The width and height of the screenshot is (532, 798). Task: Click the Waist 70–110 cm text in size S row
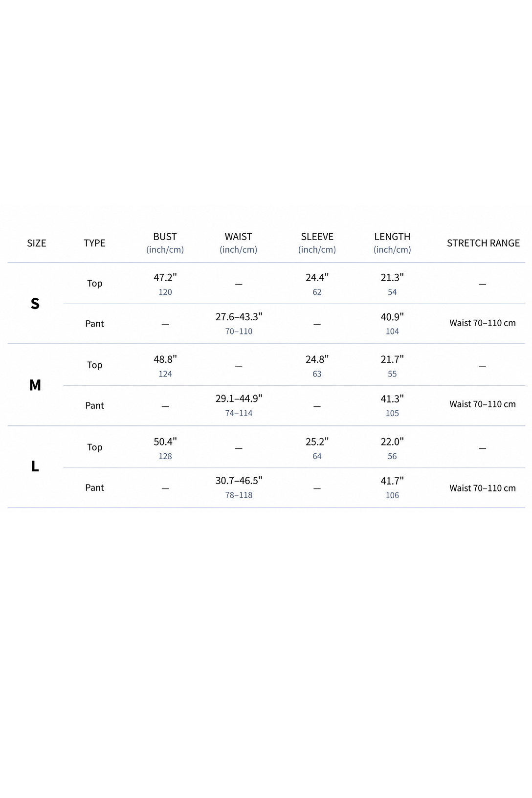pos(483,323)
